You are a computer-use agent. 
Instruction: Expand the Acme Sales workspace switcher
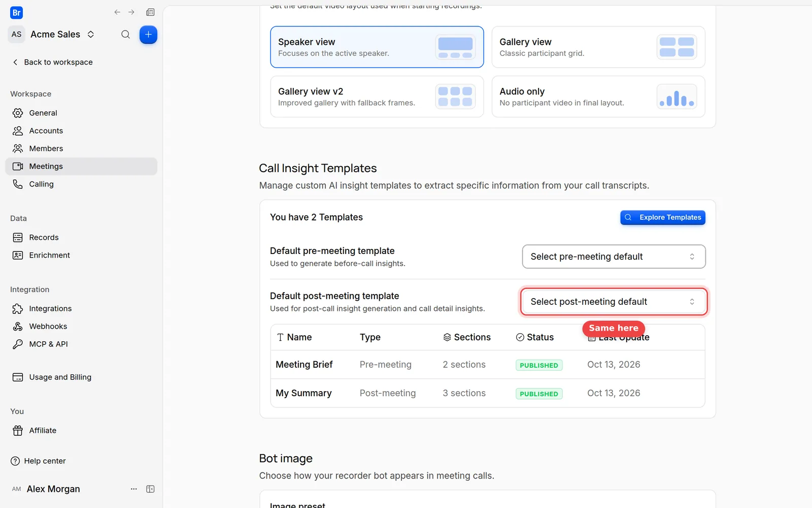click(x=91, y=35)
